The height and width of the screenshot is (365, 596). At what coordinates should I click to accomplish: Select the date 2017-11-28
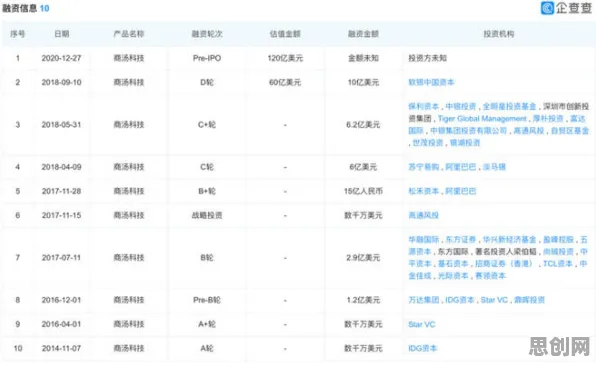(61, 191)
